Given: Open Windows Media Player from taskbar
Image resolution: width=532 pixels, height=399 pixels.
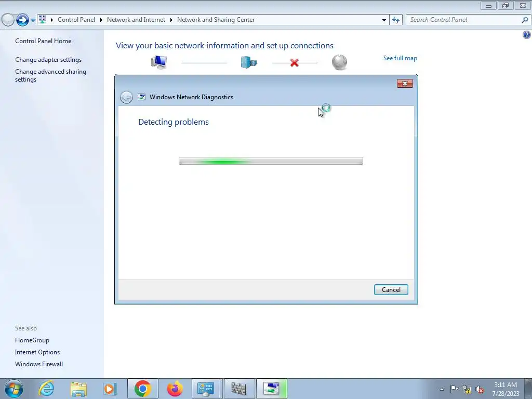Looking at the screenshot, I should click(x=110, y=389).
